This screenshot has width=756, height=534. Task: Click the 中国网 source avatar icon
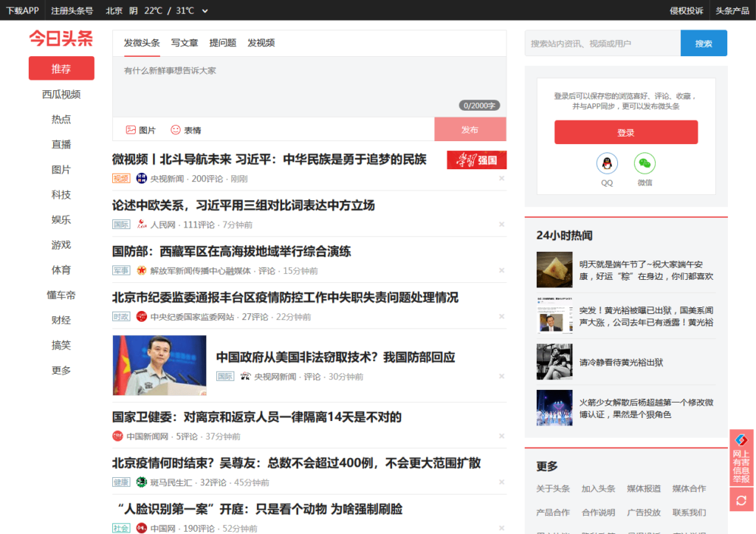click(141, 528)
